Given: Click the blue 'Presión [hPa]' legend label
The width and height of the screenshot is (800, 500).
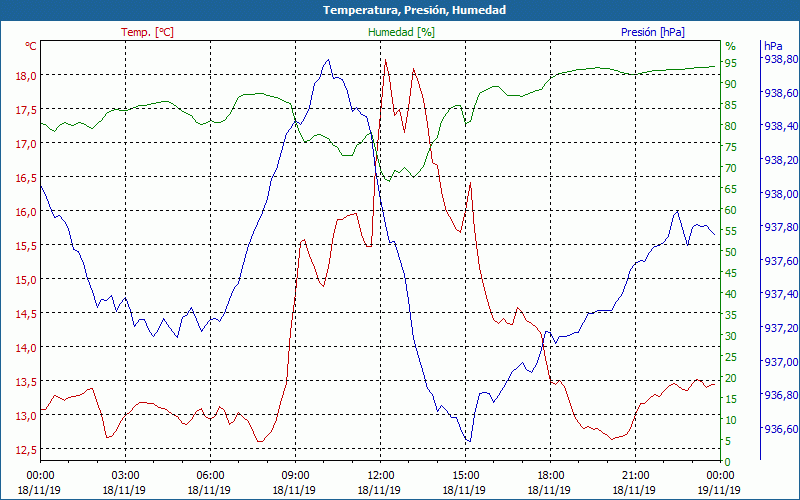Looking at the screenshot, I should [x=653, y=32].
